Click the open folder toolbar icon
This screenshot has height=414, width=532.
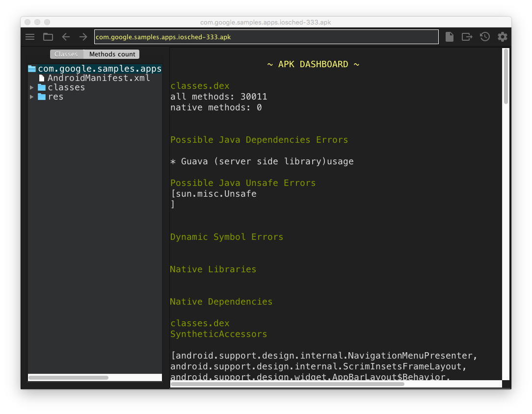pyautogui.click(x=48, y=37)
